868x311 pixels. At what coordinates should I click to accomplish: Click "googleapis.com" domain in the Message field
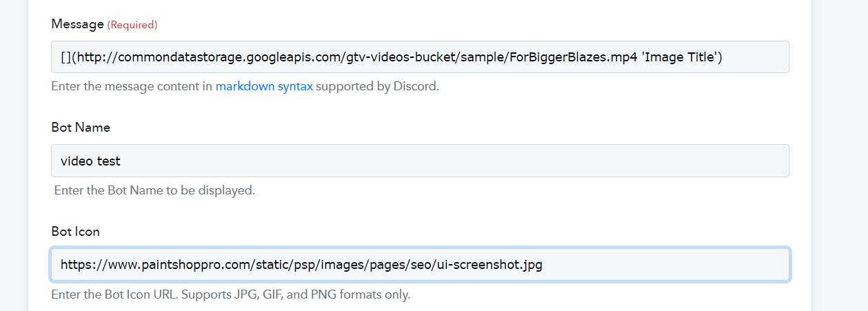291,57
